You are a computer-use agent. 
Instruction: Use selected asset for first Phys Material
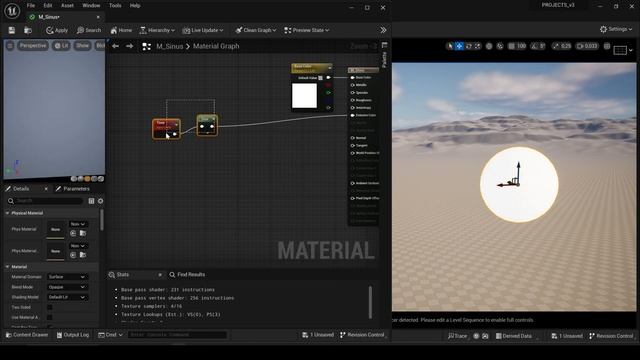73,233
